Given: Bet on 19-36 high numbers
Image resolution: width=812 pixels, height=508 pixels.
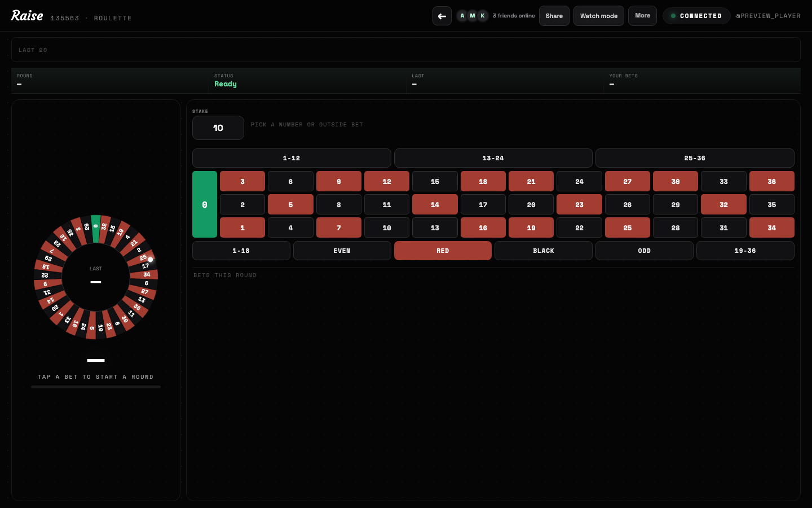Looking at the screenshot, I should pyautogui.click(x=745, y=251).
